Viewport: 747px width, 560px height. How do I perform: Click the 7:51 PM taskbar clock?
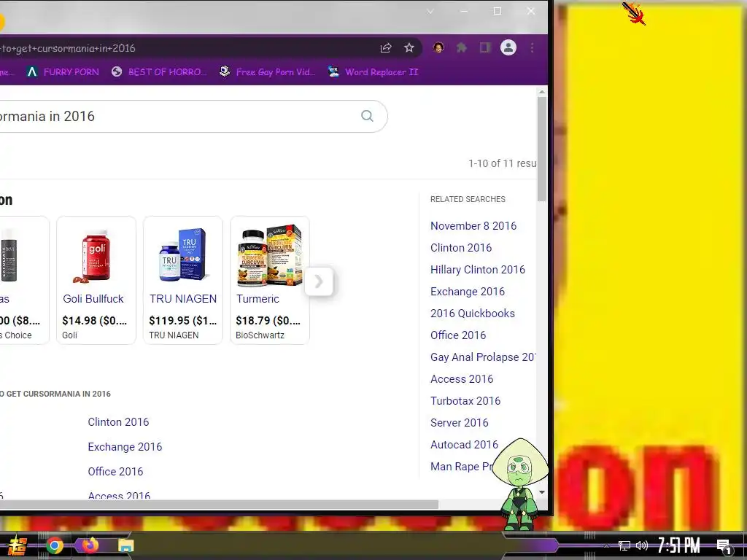click(x=679, y=545)
